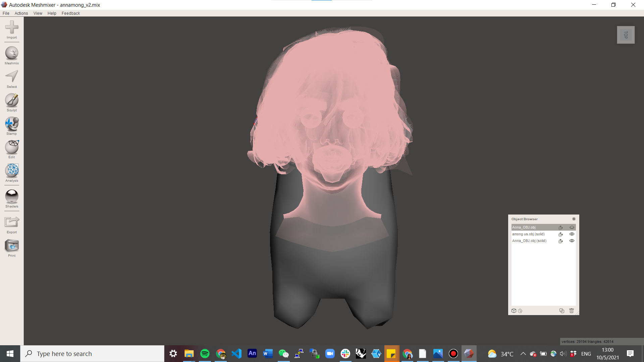Delete the selected object with trash icon
The height and width of the screenshot is (362, 644).
572,311
